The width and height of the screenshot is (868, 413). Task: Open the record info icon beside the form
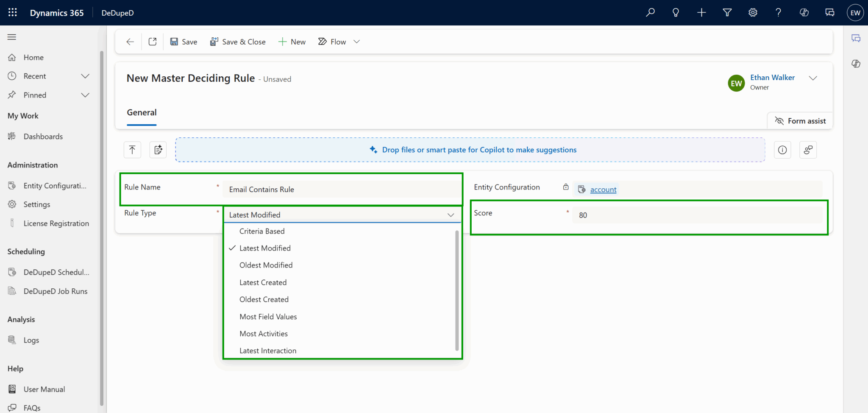[782, 150]
